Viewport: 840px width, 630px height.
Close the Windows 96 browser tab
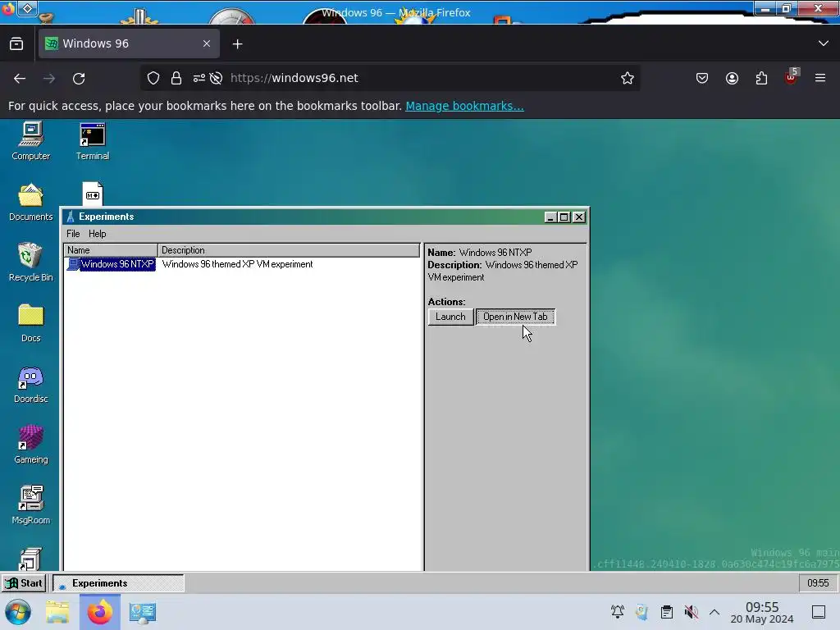click(x=207, y=43)
